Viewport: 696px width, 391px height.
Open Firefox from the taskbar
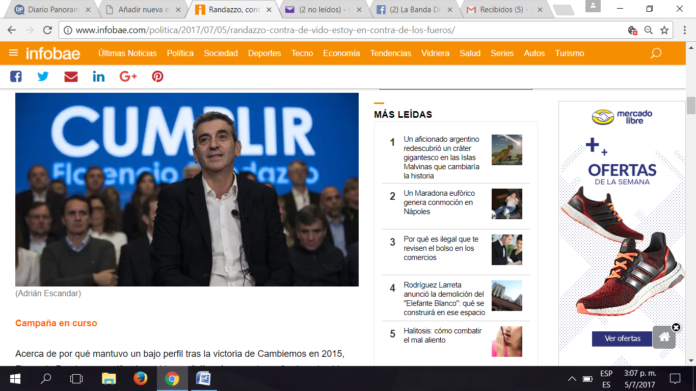[x=140, y=379]
